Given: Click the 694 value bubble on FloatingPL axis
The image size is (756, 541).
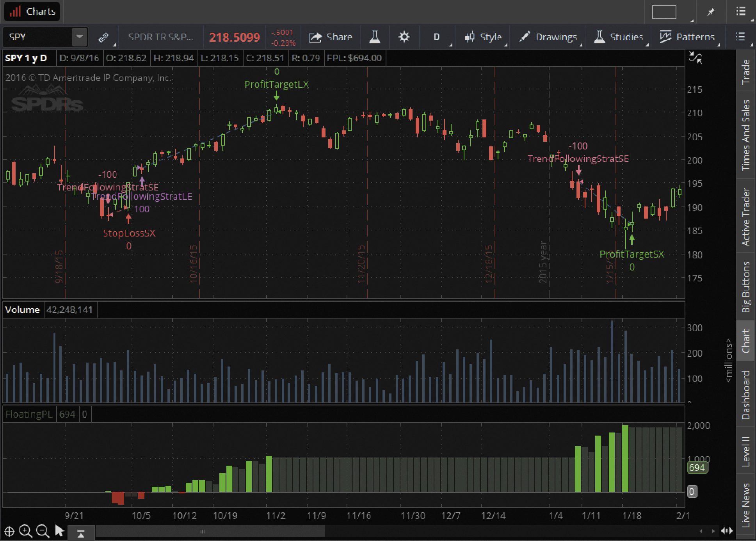Looking at the screenshot, I should [x=697, y=468].
